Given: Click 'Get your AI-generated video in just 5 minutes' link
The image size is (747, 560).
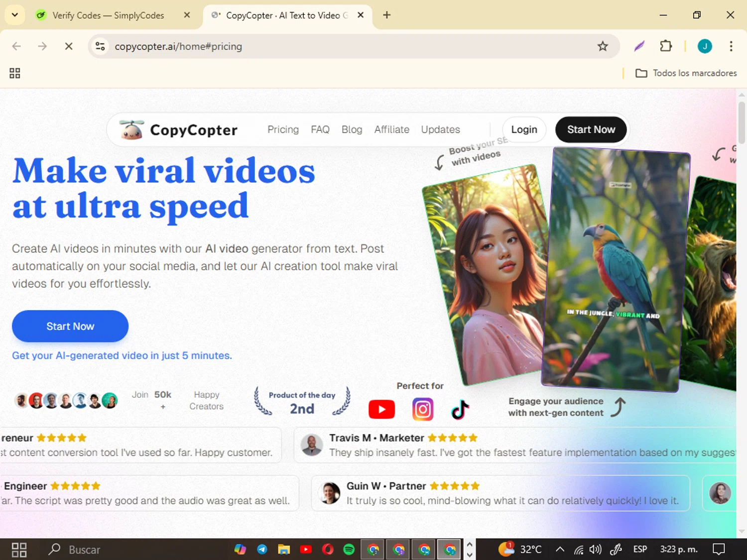Looking at the screenshot, I should click(x=122, y=355).
